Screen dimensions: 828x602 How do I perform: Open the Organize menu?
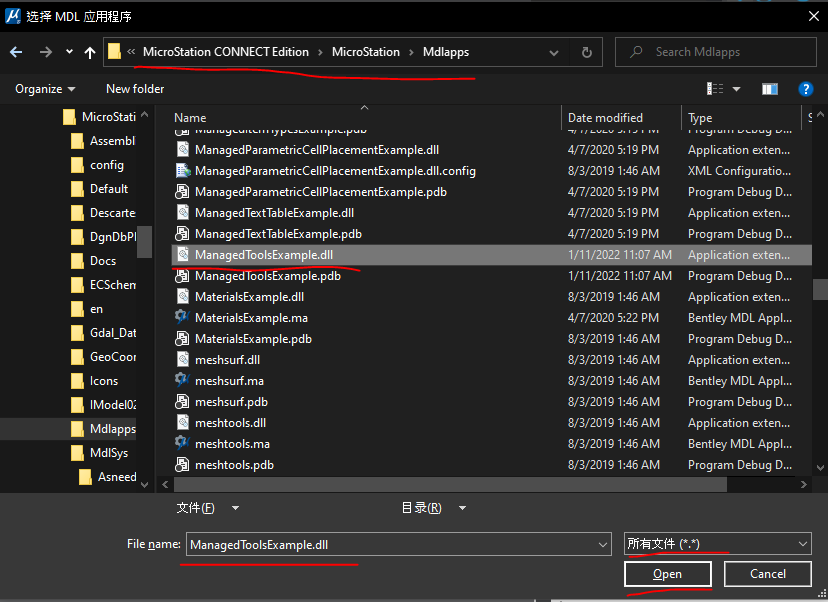coord(45,89)
